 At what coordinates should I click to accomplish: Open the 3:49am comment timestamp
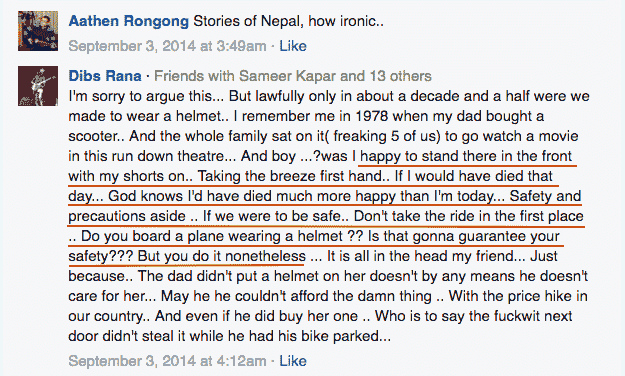167,46
